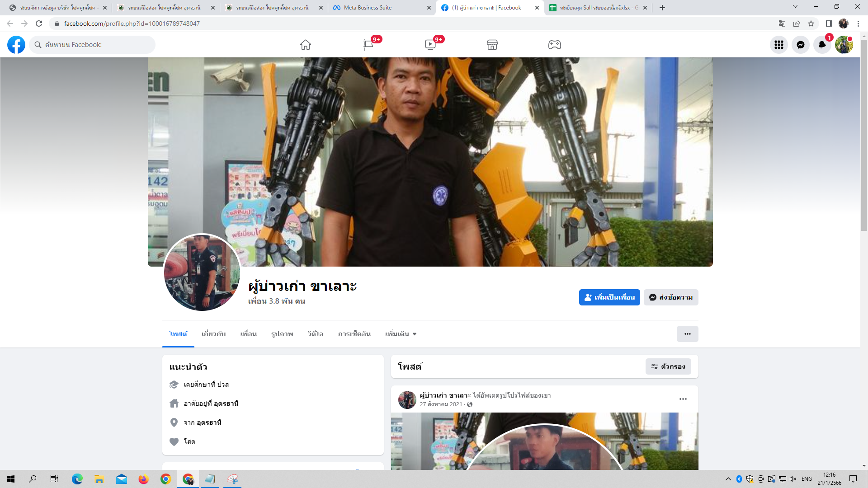The height and width of the screenshot is (488, 868).
Task: Open the circular profile picture thumbnail
Action: point(202,272)
